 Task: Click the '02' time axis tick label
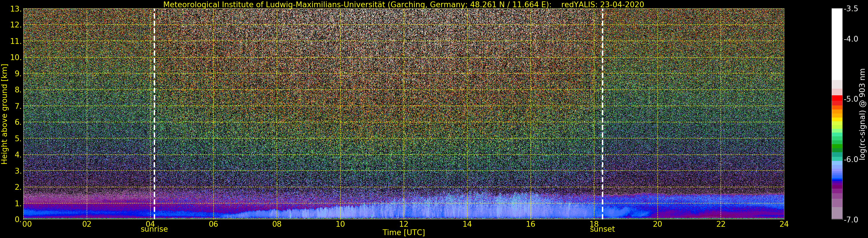87,224
